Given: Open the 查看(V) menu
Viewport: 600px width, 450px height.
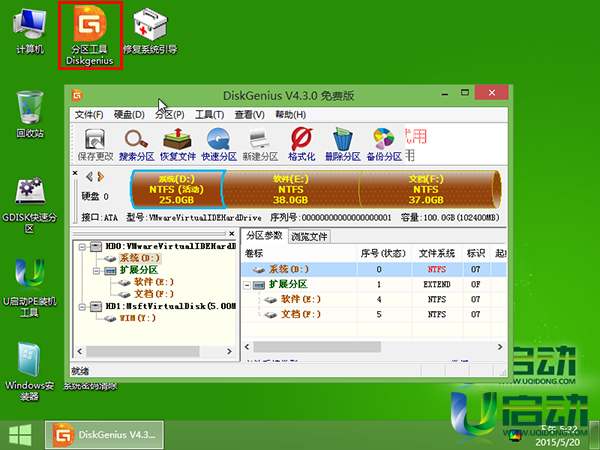Looking at the screenshot, I should 249,115.
